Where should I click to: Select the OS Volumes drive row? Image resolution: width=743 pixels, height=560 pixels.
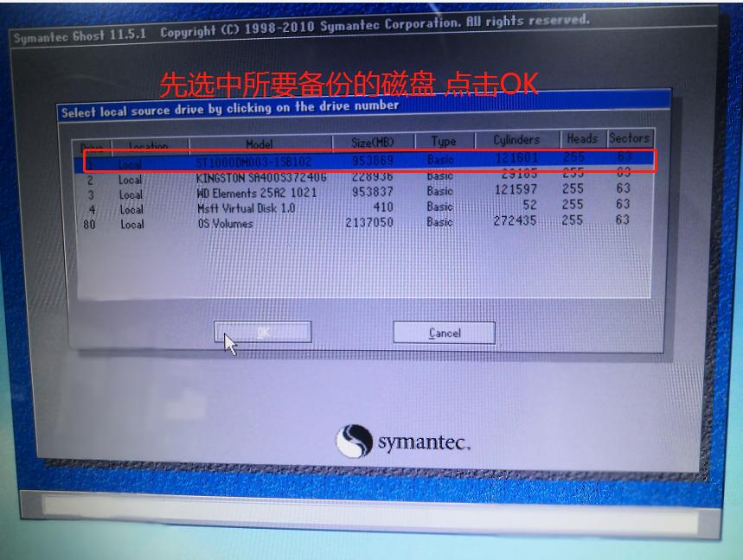[x=364, y=222]
